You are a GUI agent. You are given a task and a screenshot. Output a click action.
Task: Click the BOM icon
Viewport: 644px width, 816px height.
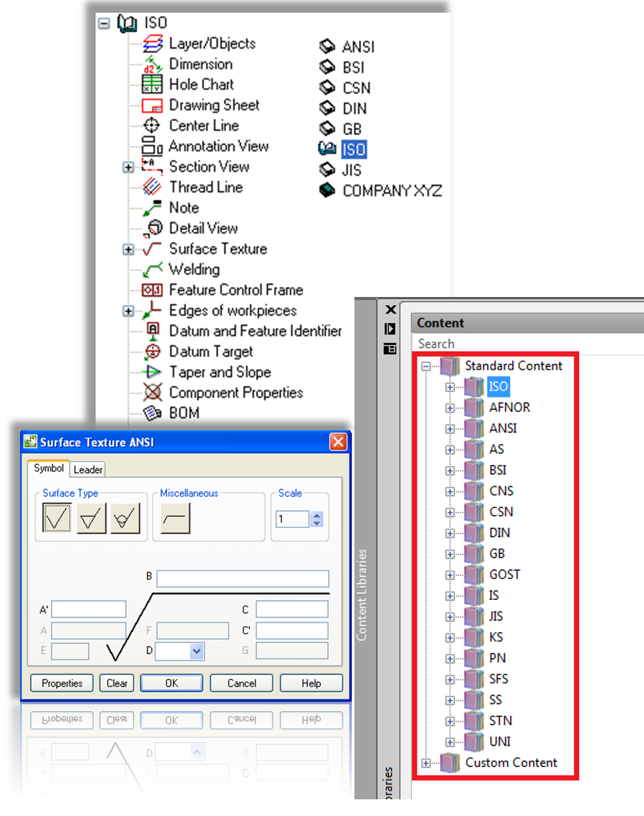coord(150,413)
